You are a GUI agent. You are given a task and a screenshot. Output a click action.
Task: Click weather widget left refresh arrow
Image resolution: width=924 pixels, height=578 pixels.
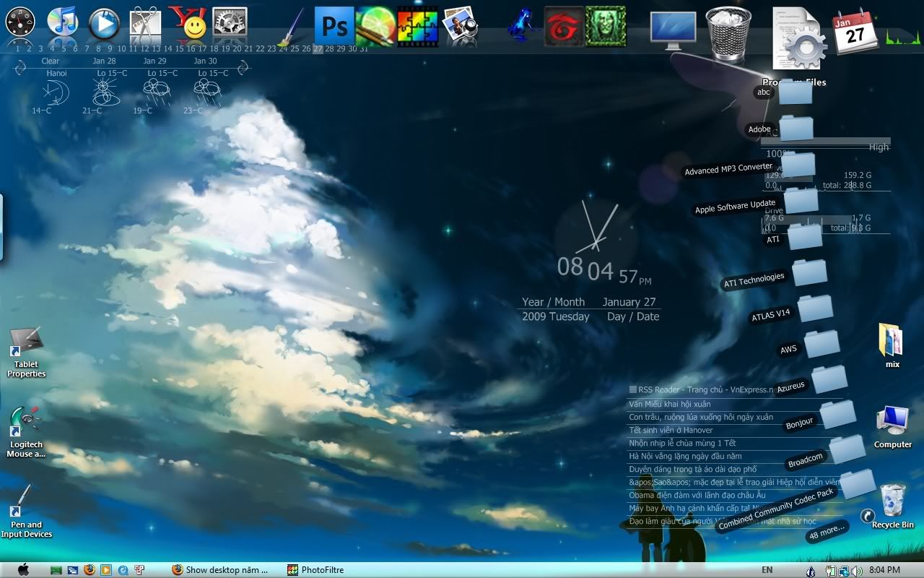click(x=21, y=67)
